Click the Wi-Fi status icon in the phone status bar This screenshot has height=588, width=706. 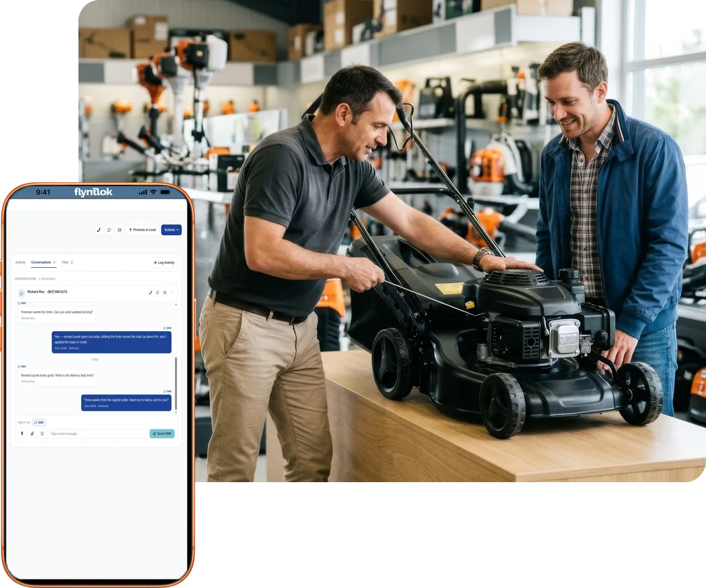pyautogui.click(x=154, y=192)
